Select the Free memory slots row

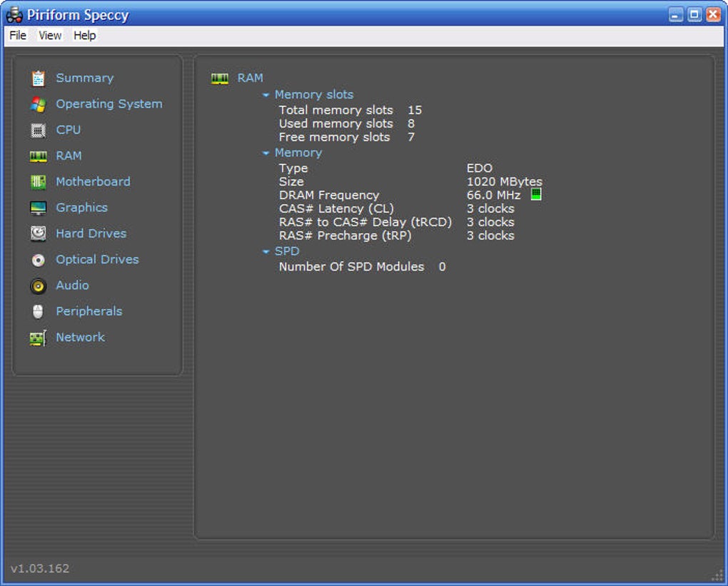tap(347, 137)
